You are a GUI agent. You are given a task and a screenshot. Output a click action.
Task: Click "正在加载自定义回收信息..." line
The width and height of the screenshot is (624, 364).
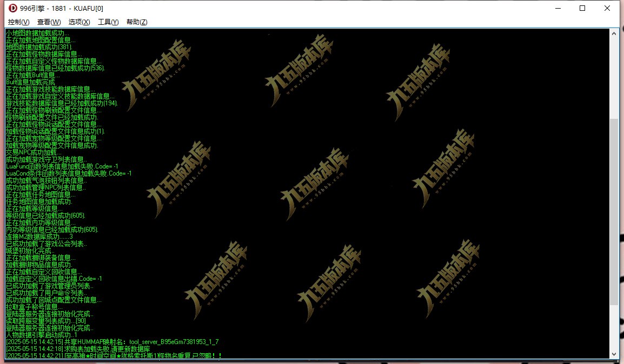[x=44, y=272]
